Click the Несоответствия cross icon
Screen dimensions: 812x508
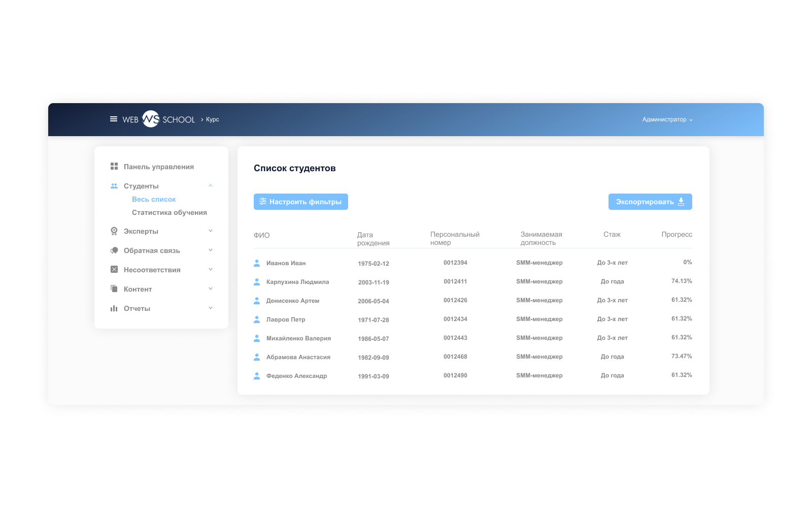point(114,270)
